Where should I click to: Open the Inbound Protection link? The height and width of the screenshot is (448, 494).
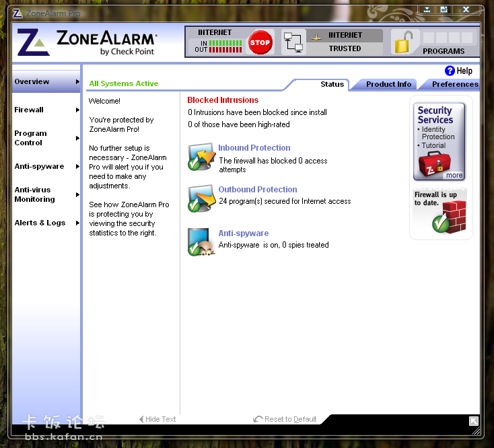[x=254, y=148]
